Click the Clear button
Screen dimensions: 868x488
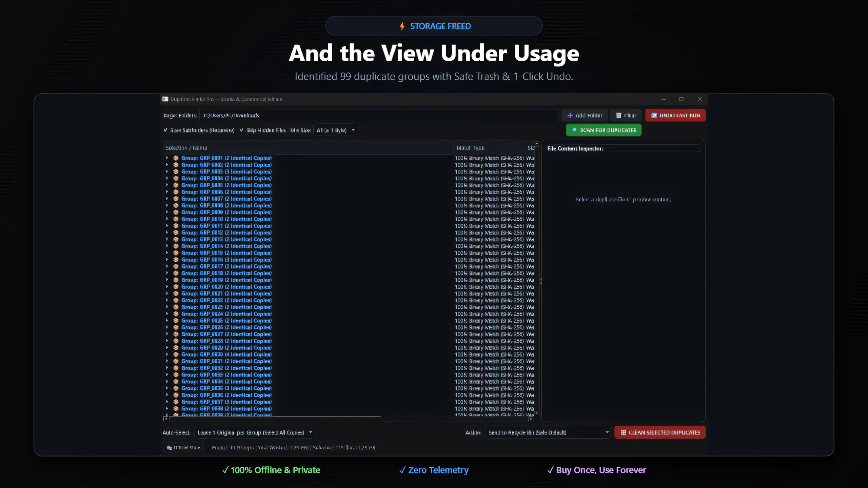pyautogui.click(x=626, y=115)
